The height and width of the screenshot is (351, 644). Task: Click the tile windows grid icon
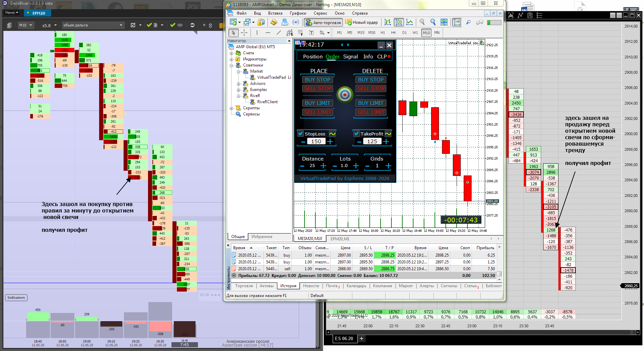click(x=444, y=22)
